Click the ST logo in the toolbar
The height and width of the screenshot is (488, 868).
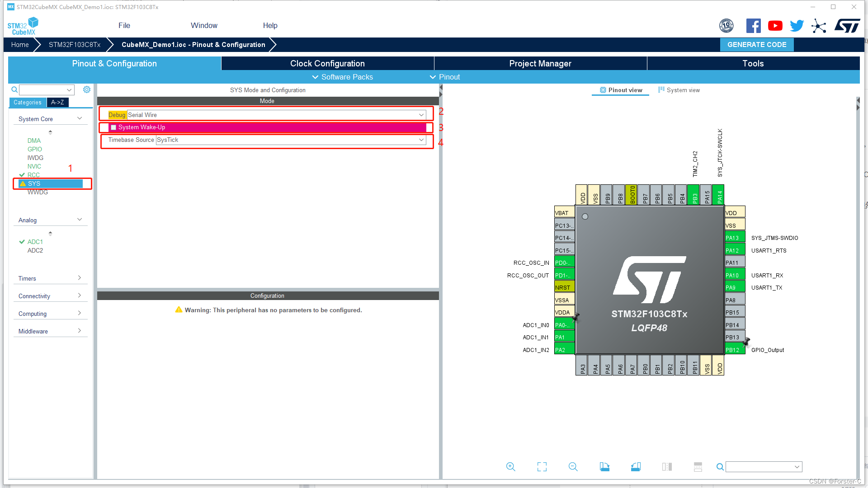[847, 25]
